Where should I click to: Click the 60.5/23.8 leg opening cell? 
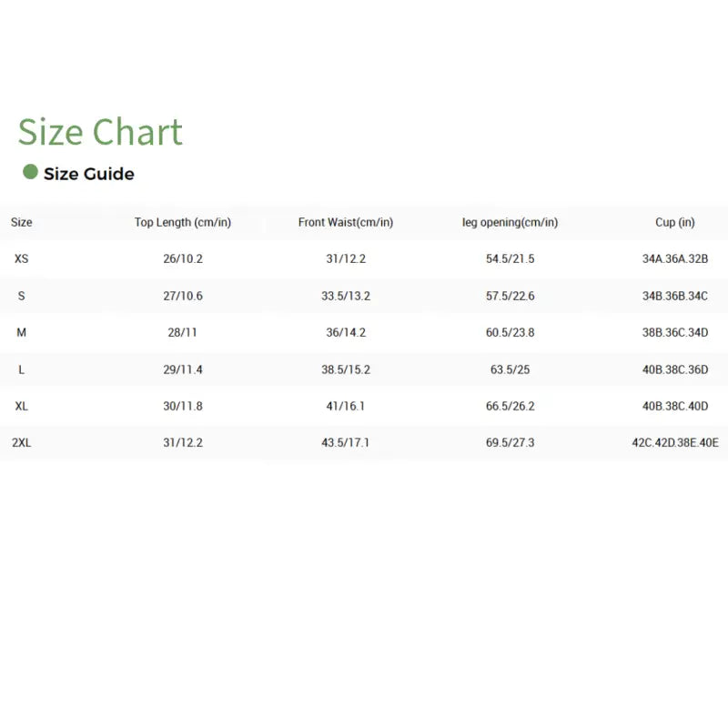511,332
